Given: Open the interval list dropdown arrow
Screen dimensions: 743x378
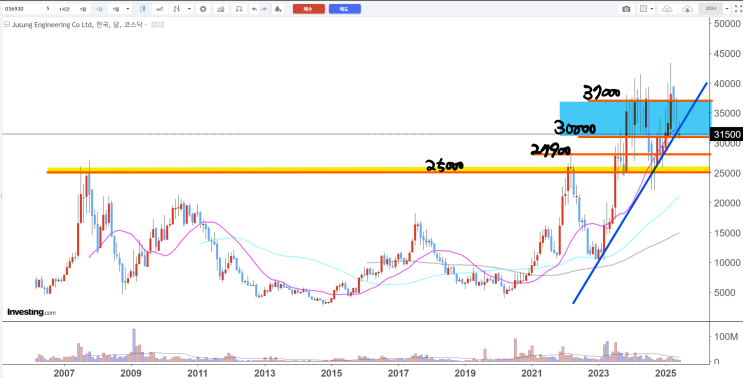Looking at the screenshot, I should point(128,9).
